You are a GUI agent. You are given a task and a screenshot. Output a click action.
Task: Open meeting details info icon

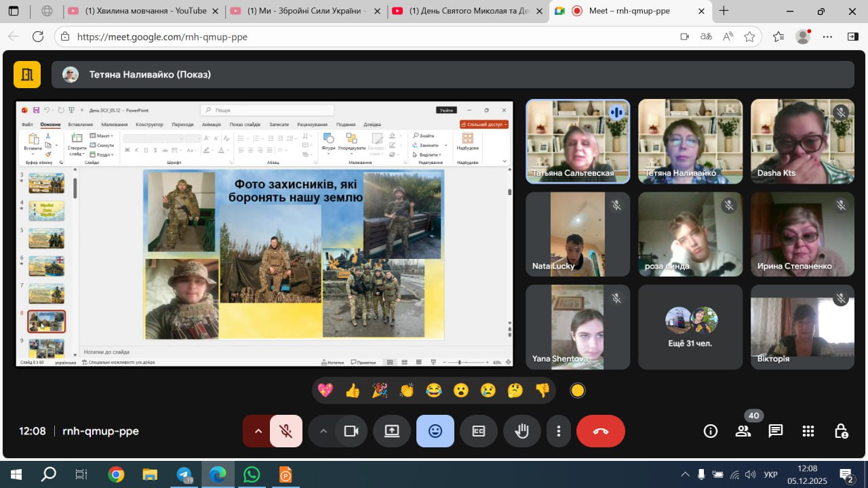point(711,431)
